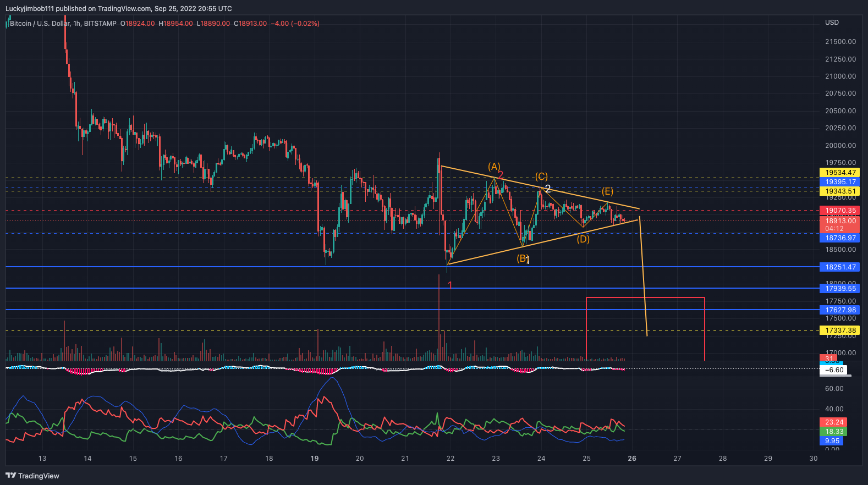Open the Luckyjimbob111 published-on header text
Viewport: 868px width, 485px height.
click(119, 8)
